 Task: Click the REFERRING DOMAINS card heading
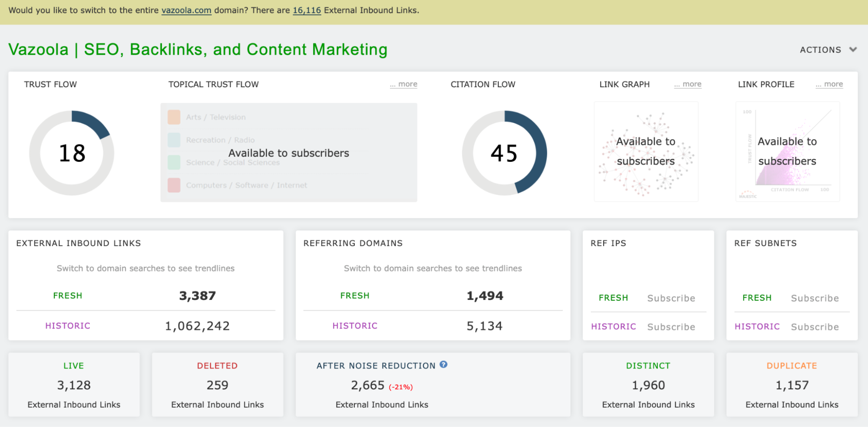coord(353,243)
